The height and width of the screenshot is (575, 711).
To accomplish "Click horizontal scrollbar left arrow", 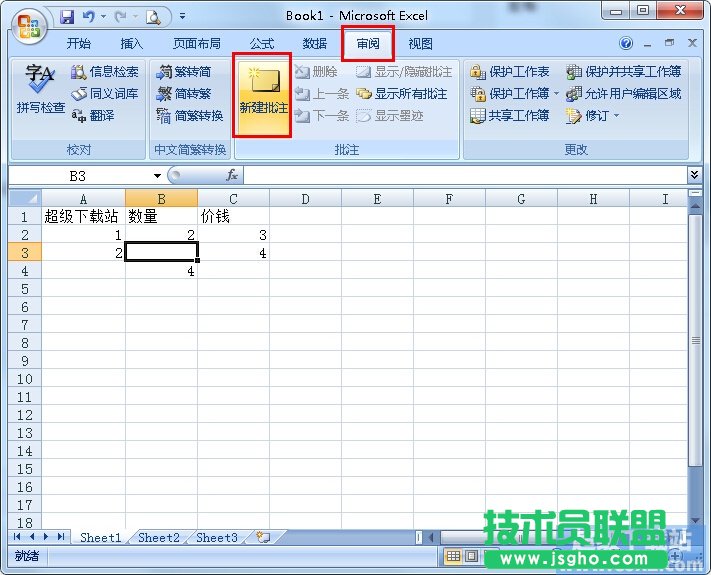I will tap(431, 538).
